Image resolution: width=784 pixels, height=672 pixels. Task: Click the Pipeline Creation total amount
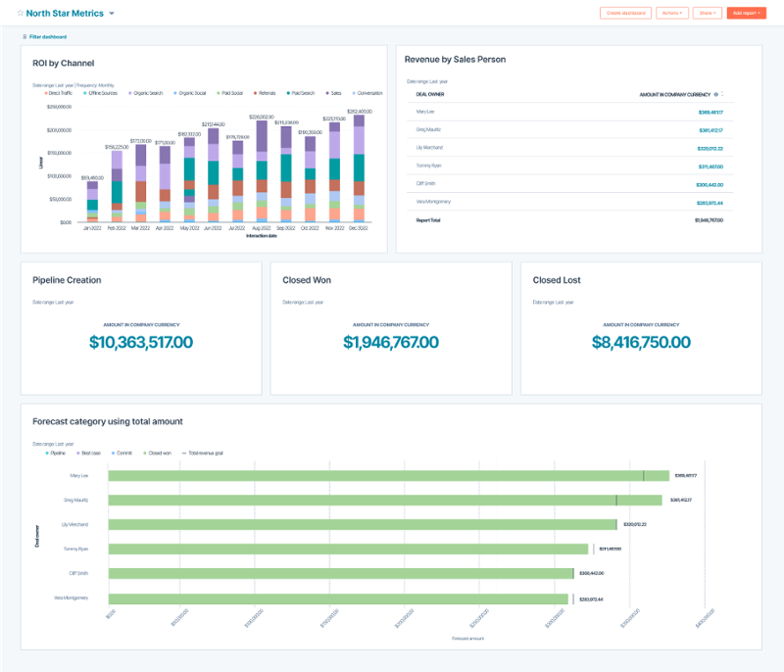(x=141, y=342)
